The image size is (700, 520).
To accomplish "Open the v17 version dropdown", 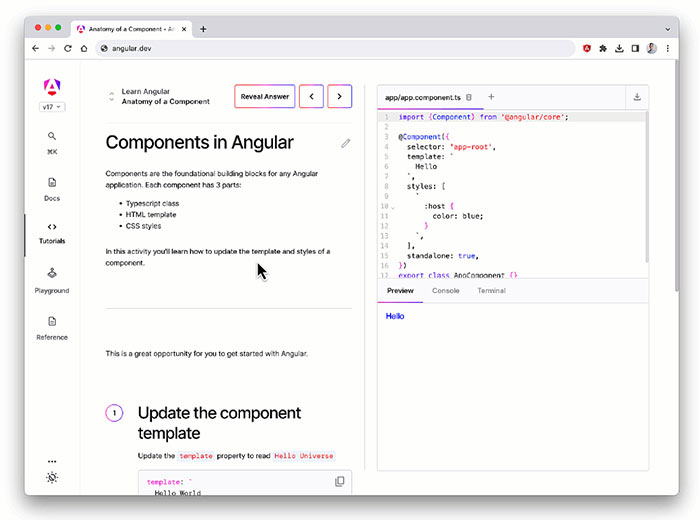I will coord(52,107).
